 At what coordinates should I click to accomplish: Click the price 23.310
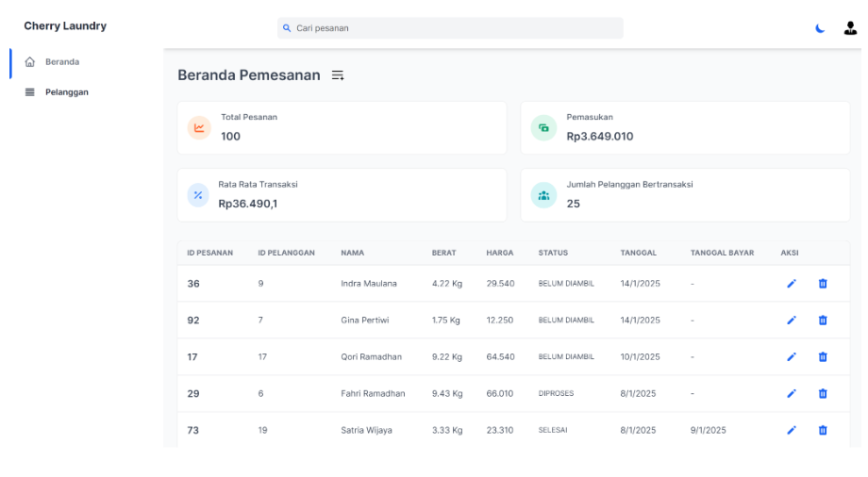point(500,430)
